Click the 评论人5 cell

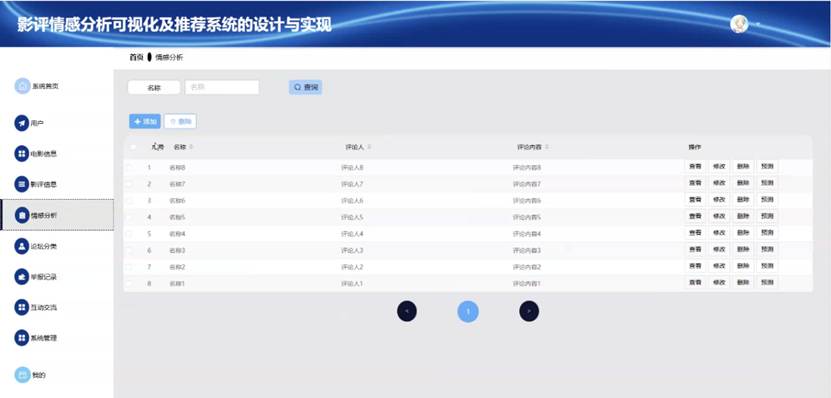352,217
